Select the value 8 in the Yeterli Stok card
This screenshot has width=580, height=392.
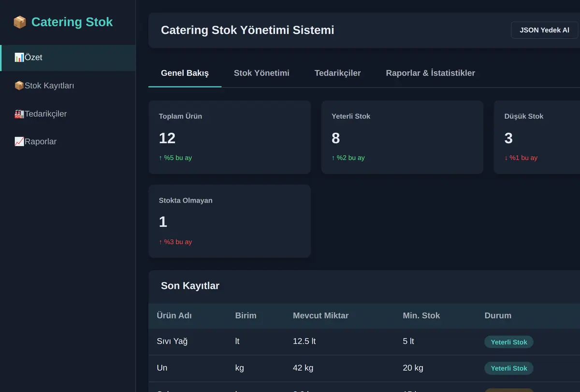[336, 138]
